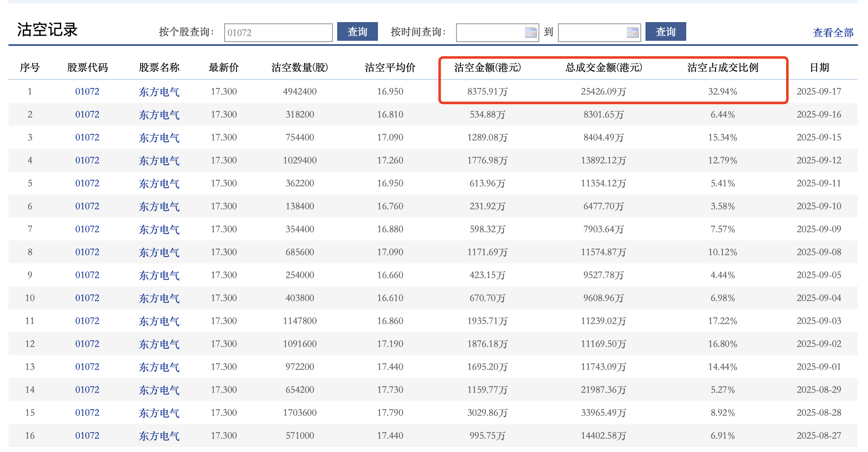868x452 pixels.
Task: Select the short amount 1776.98万
Action: tap(488, 161)
